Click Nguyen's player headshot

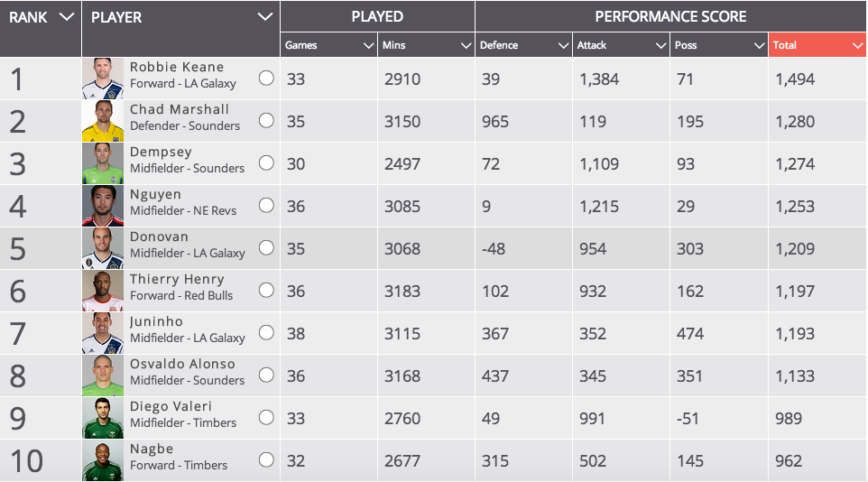103,206
